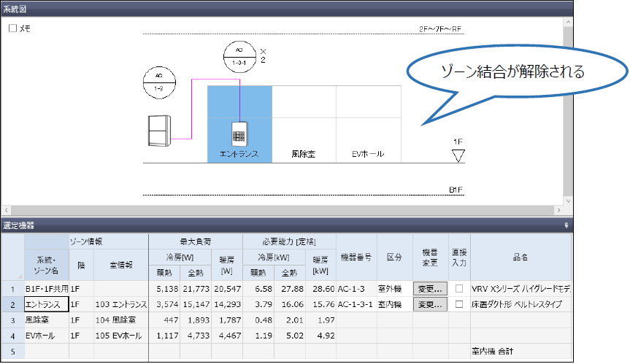Screen dimensions: 630x364
Task: Click 変更... button for the 室内機 row
Action: [430, 304]
